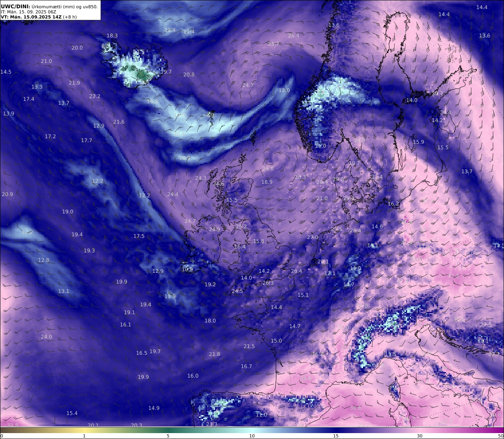Click the color scale tick labeled 50
Image resolution: width=504 pixels, height=439 pixels.
501,436
